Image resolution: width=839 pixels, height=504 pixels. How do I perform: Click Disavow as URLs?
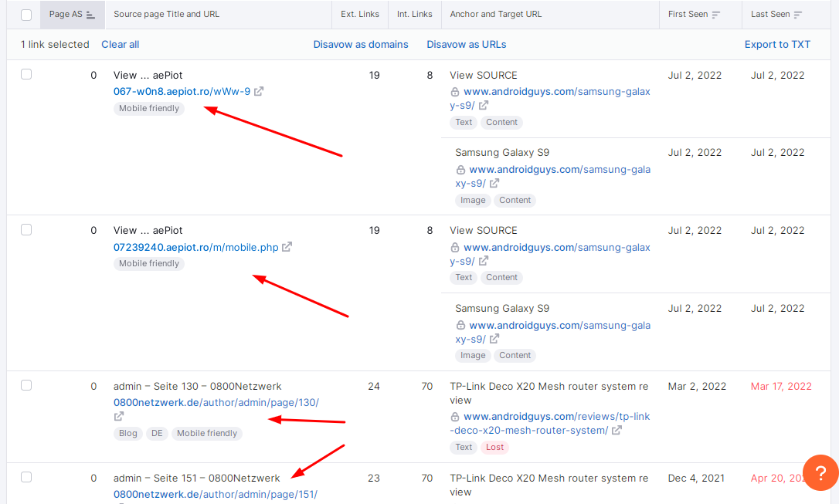tap(467, 44)
